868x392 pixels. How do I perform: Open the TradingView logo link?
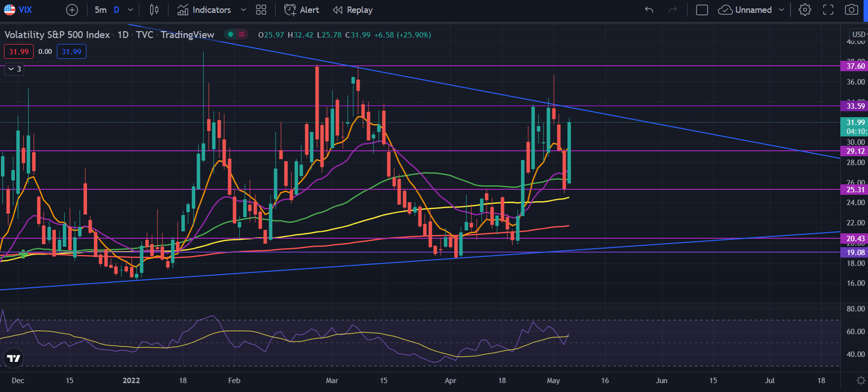point(14,358)
